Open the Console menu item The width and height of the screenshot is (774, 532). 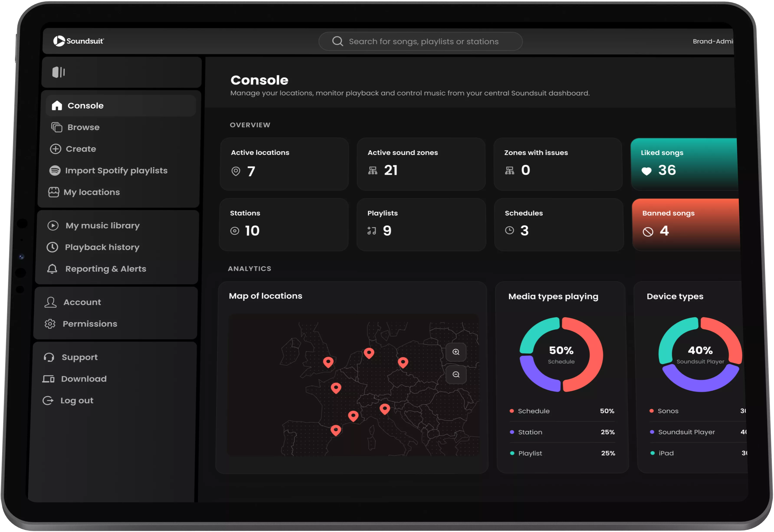(x=121, y=106)
